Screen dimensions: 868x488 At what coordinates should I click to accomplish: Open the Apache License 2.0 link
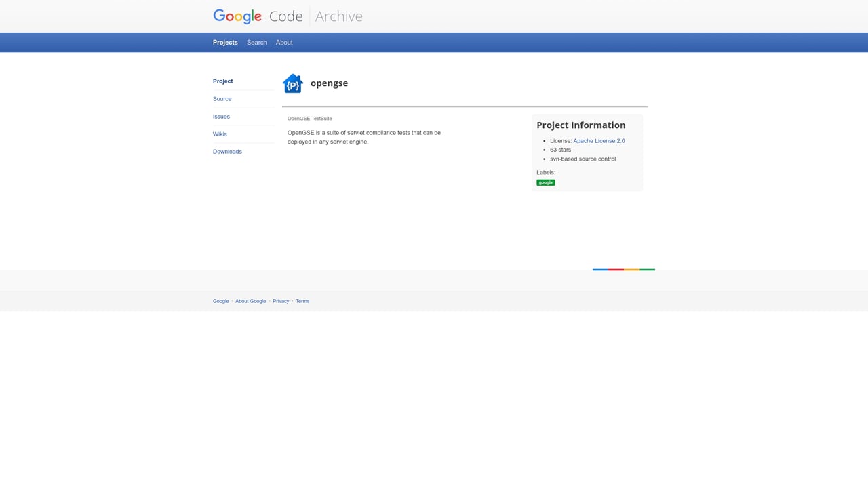pyautogui.click(x=599, y=140)
